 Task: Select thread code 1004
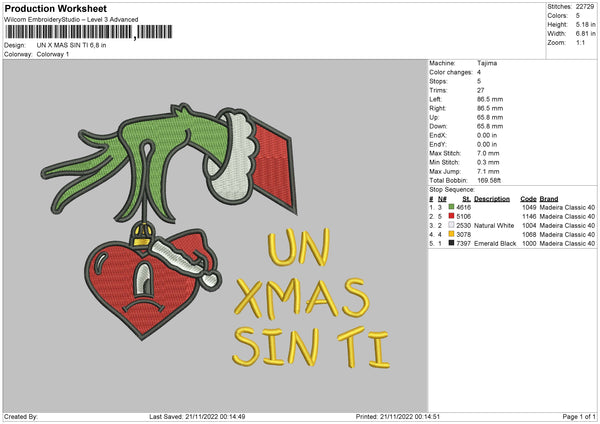(529, 225)
